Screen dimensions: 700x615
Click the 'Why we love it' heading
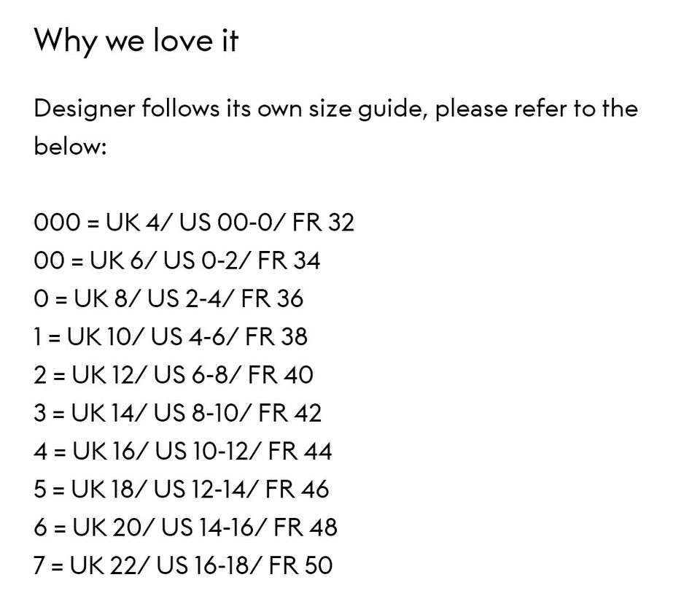click(x=136, y=40)
